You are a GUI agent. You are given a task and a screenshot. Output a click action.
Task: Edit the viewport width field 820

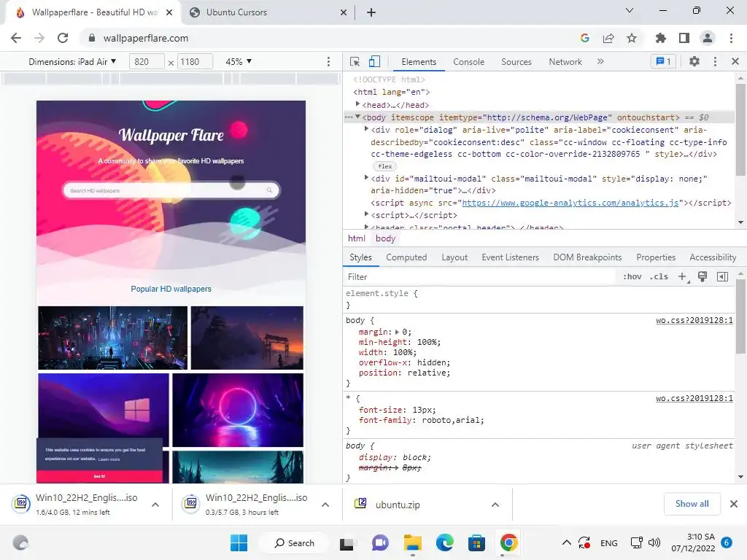[147, 62]
